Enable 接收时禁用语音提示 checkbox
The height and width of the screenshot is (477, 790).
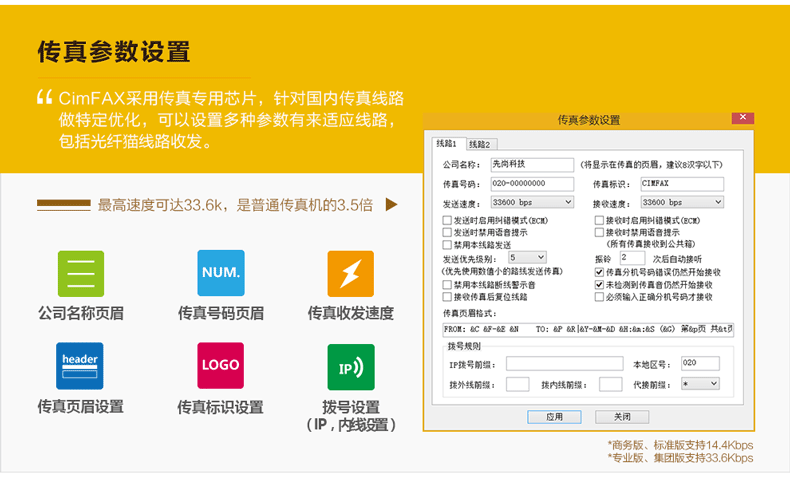click(x=599, y=232)
